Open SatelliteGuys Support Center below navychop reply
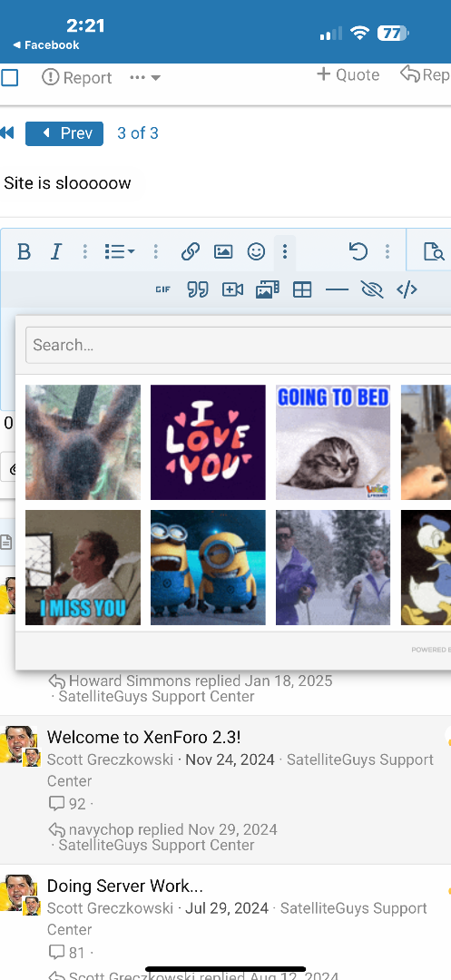Viewport: 451px width, 980px height. tap(156, 845)
